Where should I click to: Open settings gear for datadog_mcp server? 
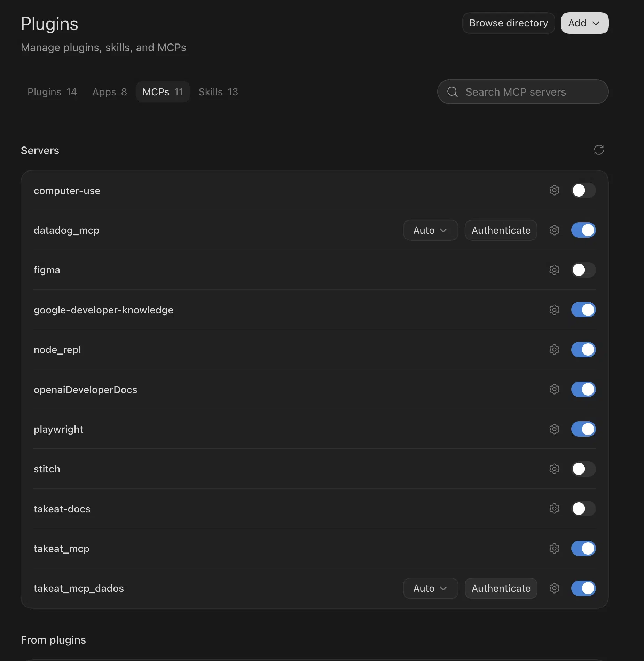click(554, 230)
